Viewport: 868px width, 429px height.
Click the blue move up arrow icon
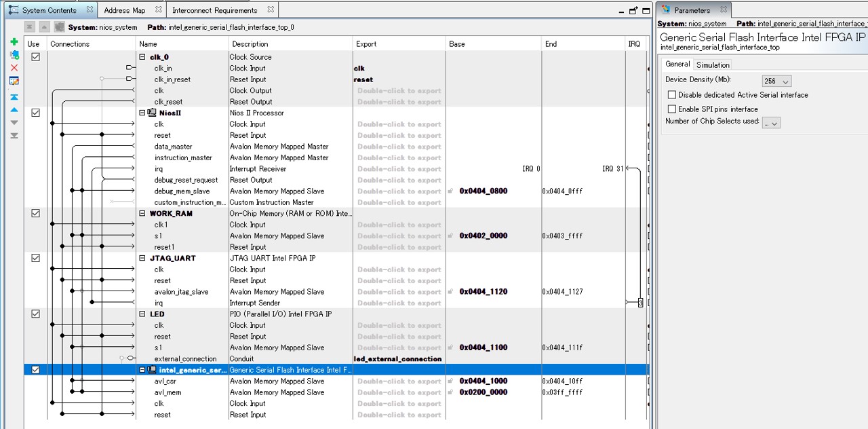pyautogui.click(x=14, y=110)
